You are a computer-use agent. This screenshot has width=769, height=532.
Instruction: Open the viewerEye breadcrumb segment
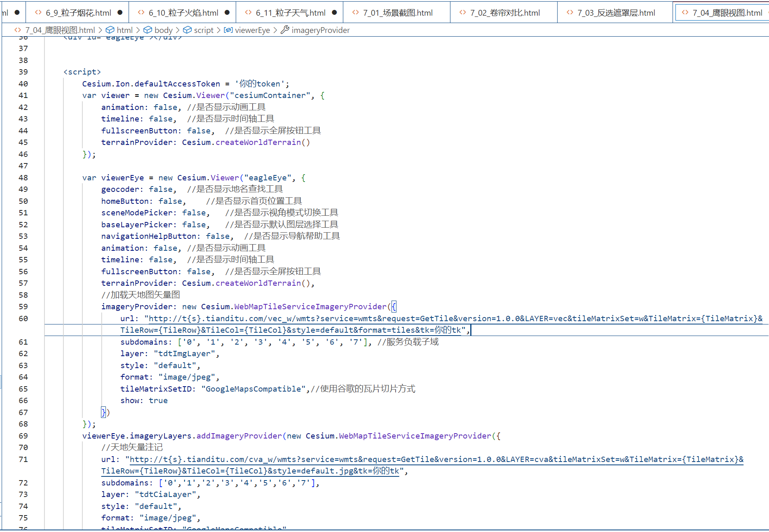point(252,30)
